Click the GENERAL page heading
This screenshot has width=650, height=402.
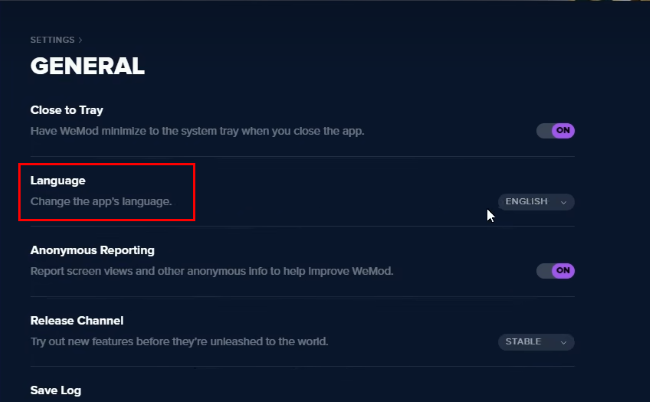pos(88,67)
